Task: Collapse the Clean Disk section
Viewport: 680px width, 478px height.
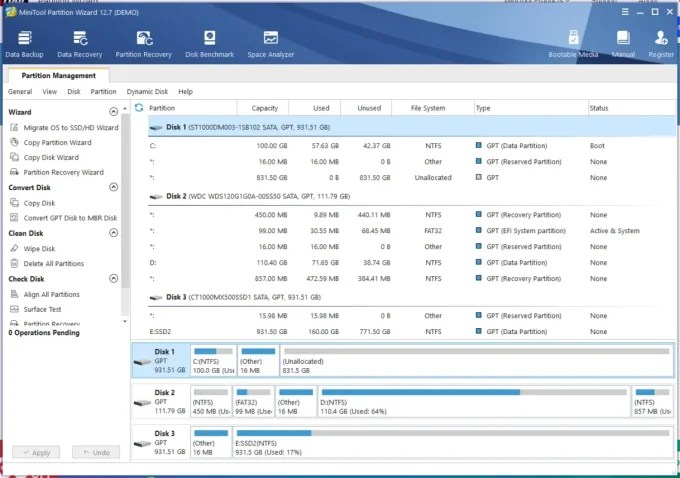Action: point(113,233)
